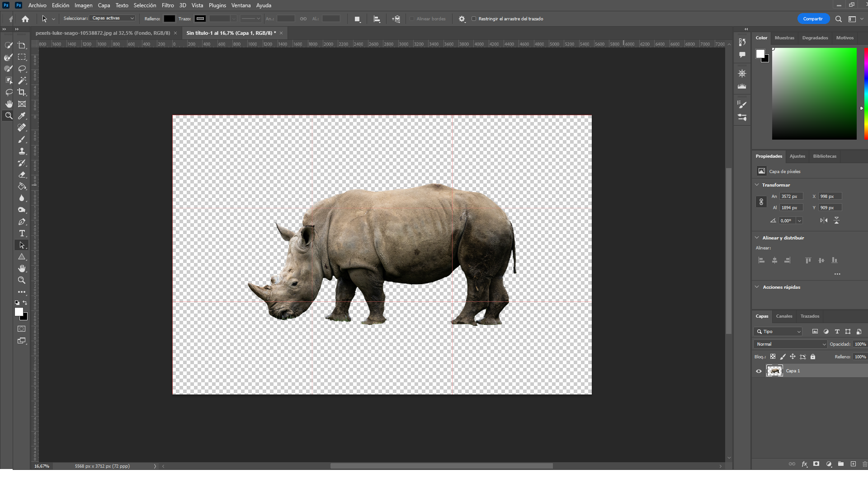This screenshot has height=488, width=868.
Task: Select the Eyedropper tool
Action: (x=22, y=116)
